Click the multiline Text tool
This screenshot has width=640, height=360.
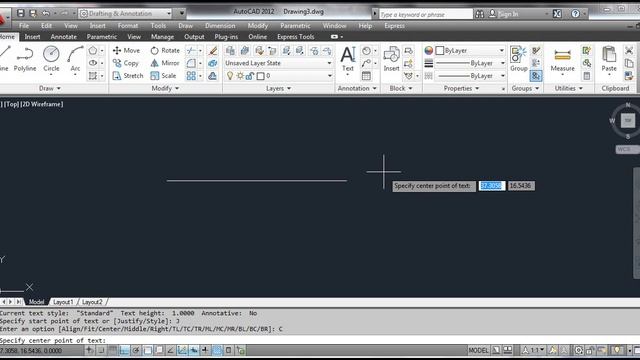click(x=348, y=59)
